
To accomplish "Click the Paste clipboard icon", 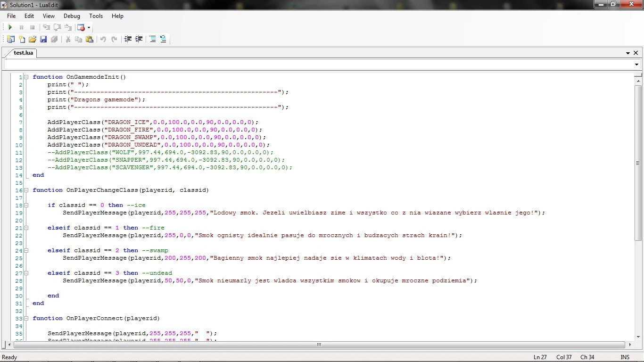I will pyautogui.click(x=90, y=39).
